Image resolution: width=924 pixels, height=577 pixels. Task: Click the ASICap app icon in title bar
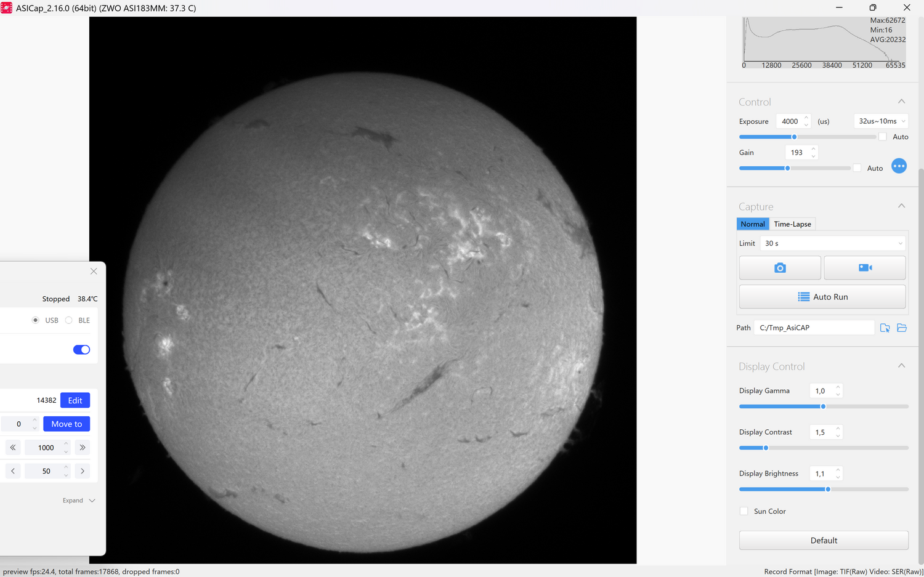6,8
